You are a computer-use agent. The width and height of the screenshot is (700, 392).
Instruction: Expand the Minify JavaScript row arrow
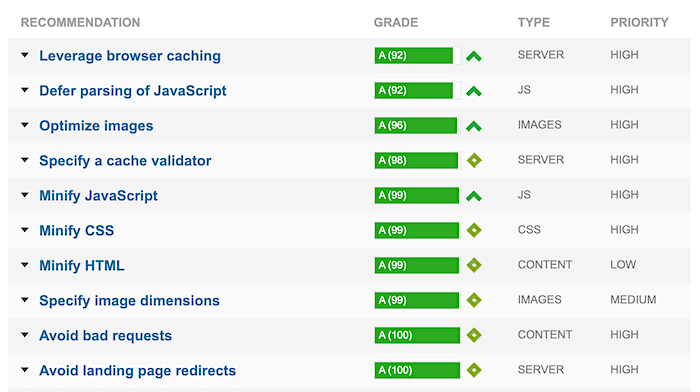[x=25, y=195]
